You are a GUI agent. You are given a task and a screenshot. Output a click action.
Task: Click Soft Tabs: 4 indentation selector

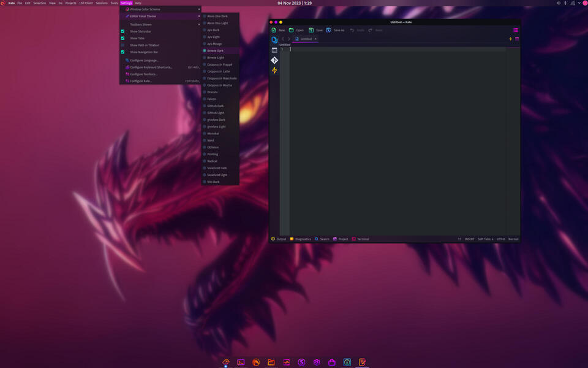coord(485,239)
